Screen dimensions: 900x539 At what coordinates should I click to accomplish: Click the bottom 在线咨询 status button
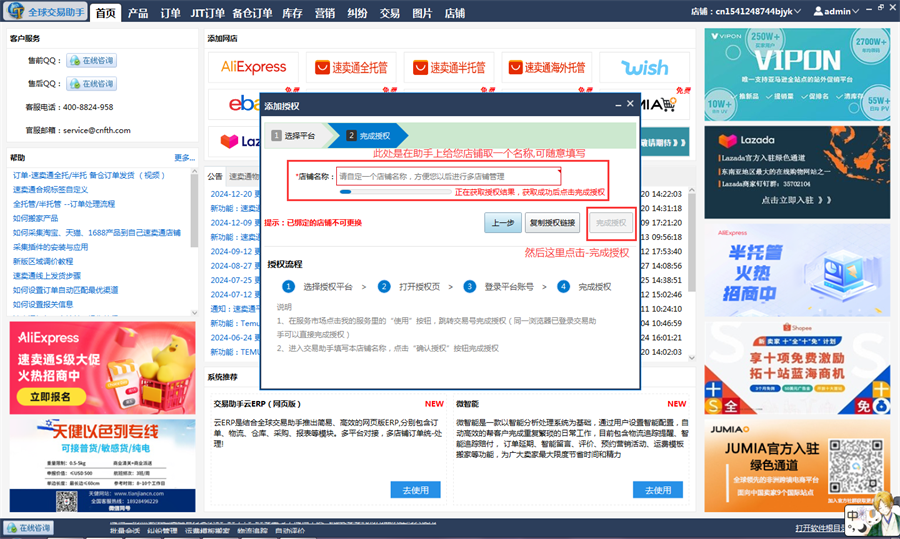click(29, 528)
